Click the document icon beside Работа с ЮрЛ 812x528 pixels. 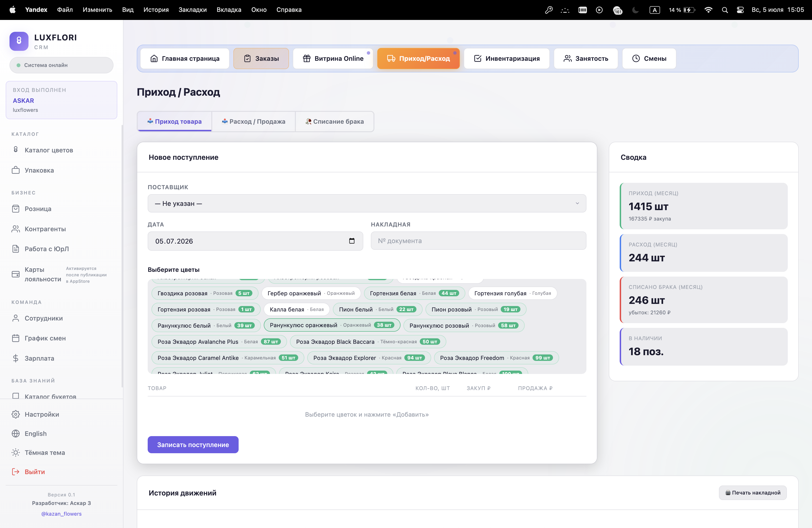[16, 249]
